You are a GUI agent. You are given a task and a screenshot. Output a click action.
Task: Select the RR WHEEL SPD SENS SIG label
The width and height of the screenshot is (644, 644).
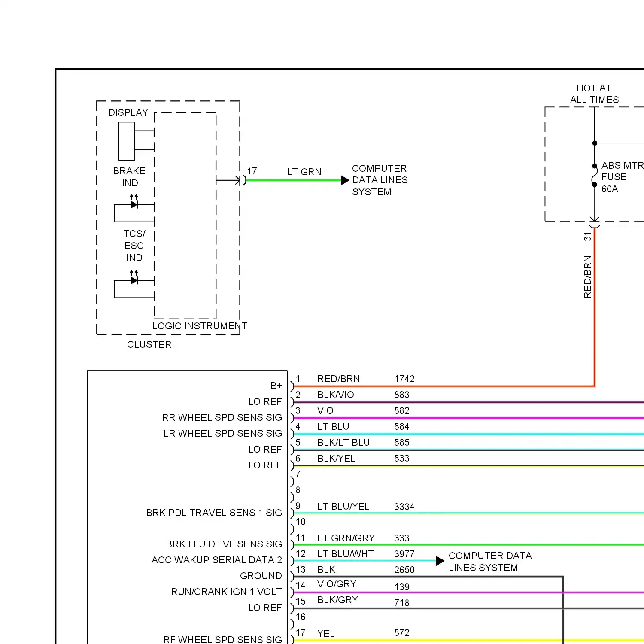point(222,417)
